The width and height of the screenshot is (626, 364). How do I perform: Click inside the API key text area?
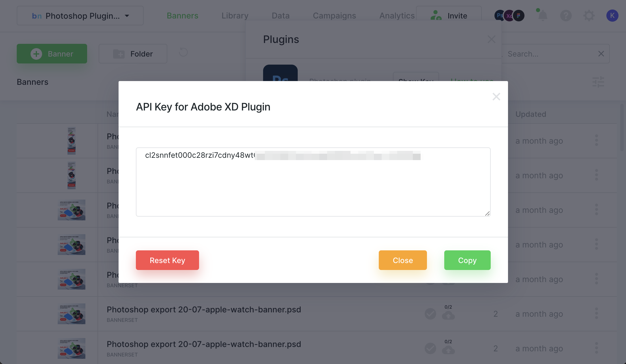(x=313, y=182)
